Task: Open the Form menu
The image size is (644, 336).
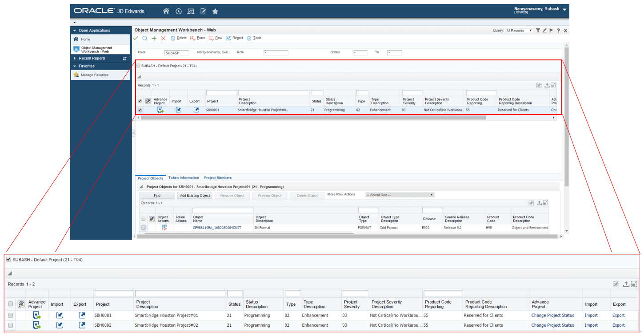Action: [198, 38]
